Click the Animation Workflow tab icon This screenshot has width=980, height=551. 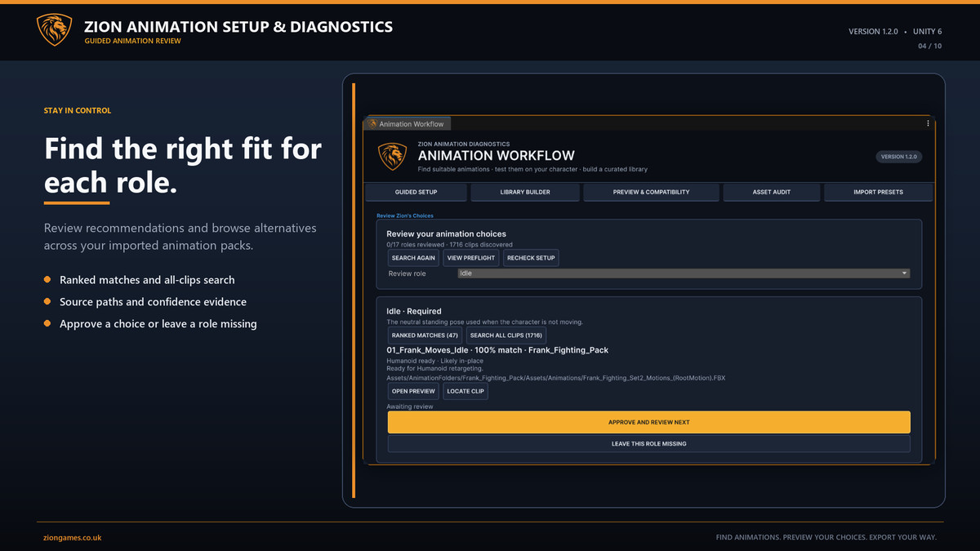pyautogui.click(x=373, y=124)
